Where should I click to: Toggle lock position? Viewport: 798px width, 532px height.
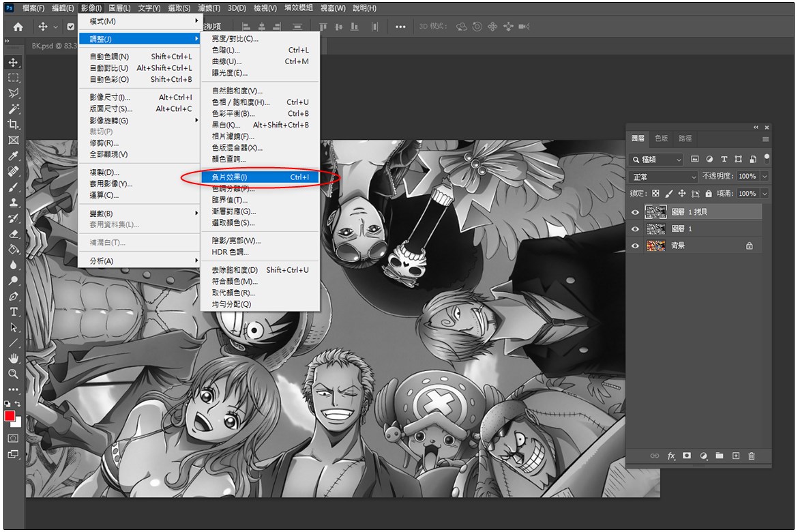click(x=682, y=194)
